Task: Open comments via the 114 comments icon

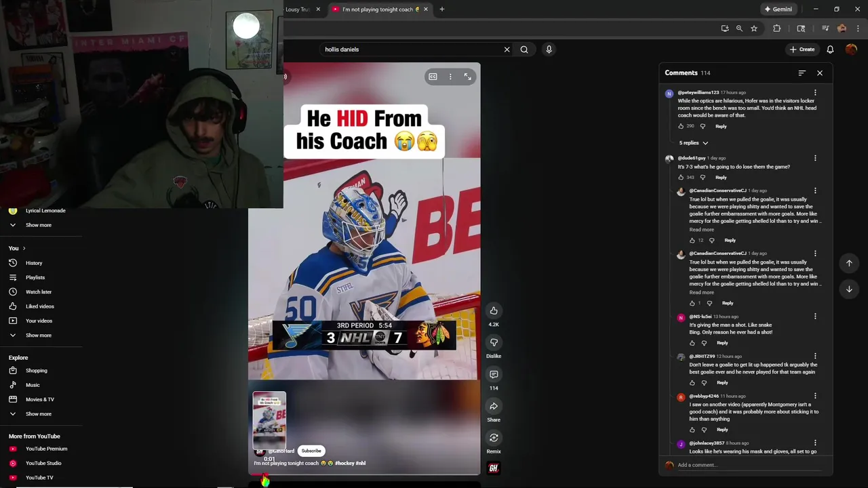Action: [x=494, y=374]
